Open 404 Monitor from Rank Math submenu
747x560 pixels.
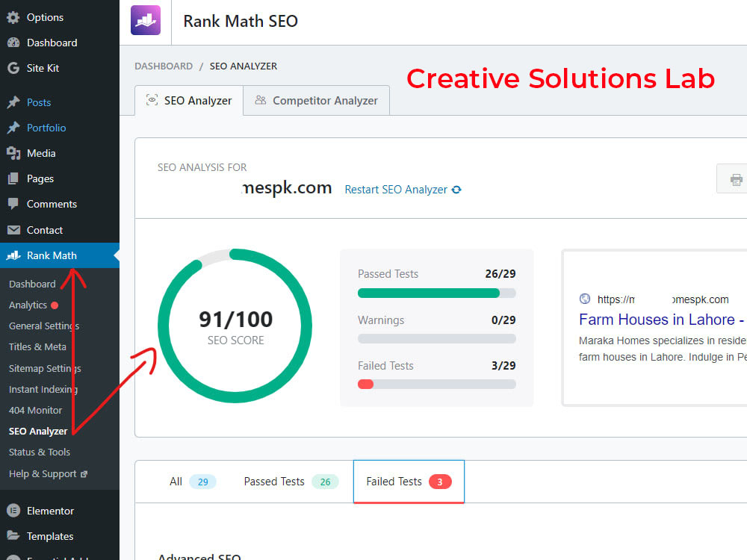[x=34, y=410]
